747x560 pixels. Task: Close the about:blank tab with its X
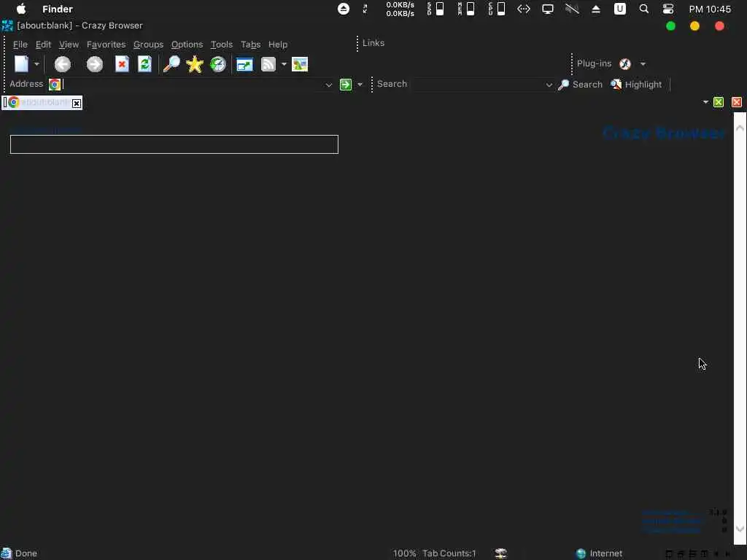point(76,103)
